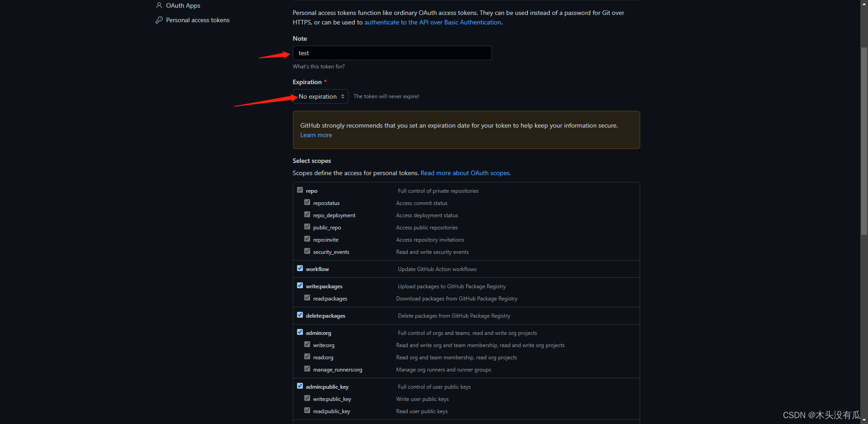Deselect the admin:org scope
This screenshot has height=424, width=868.
pyautogui.click(x=300, y=332)
